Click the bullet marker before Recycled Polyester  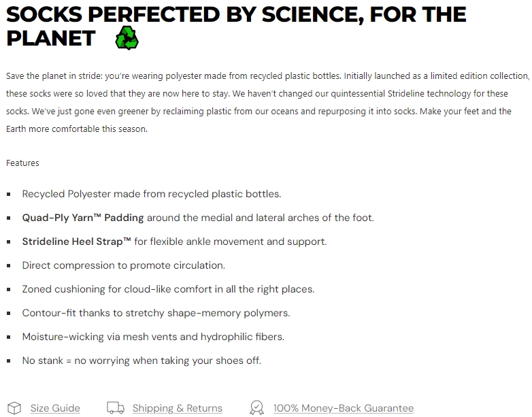point(9,195)
